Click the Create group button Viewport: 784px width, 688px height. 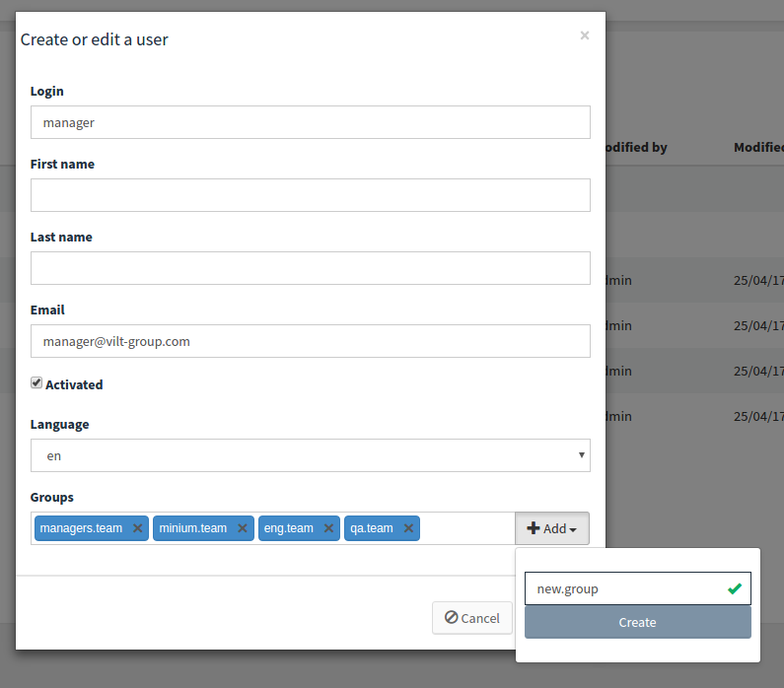(x=637, y=622)
